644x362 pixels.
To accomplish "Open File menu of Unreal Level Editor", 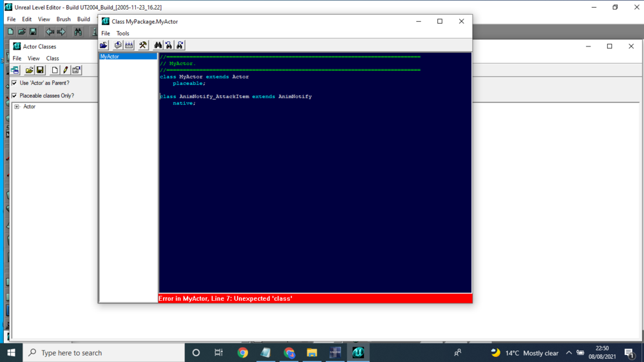I will coord(11,19).
